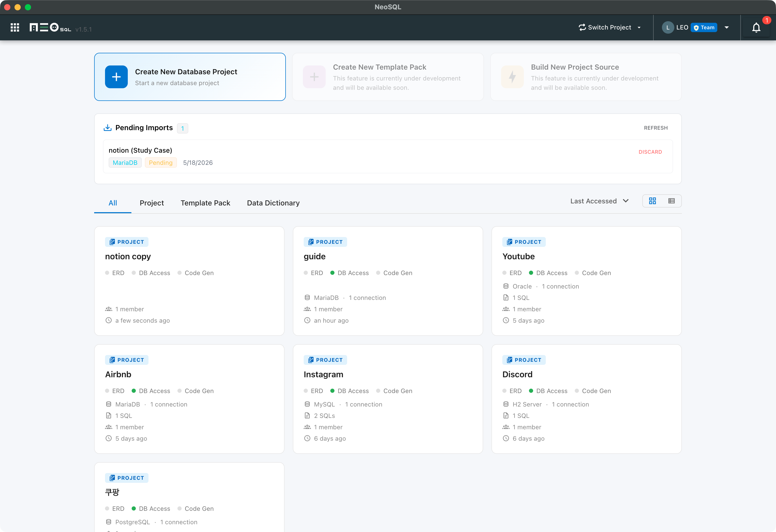The height and width of the screenshot is (532, 776).
Task: Refresh the Pending Imports list
Action: coord(656,128)
